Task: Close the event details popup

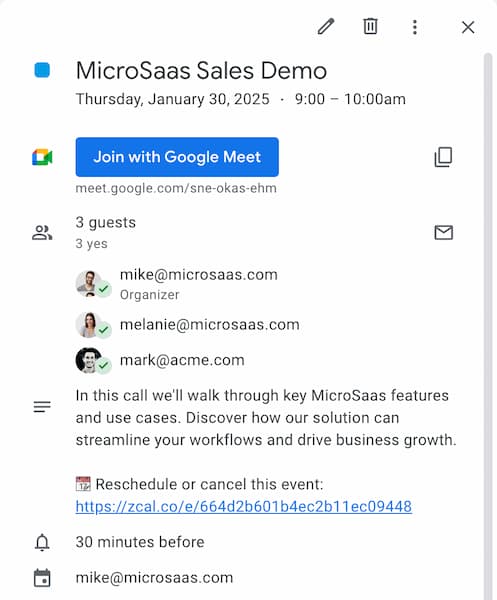Action: click(468, 27)
